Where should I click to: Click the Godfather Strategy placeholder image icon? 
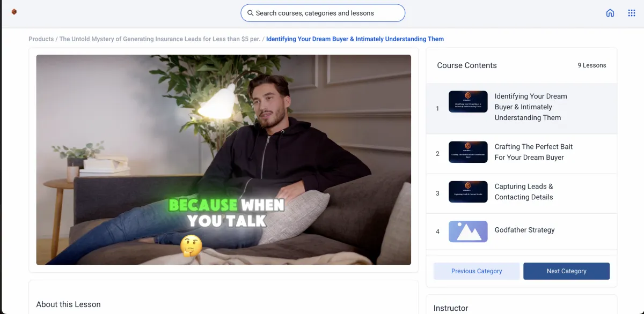468,231
